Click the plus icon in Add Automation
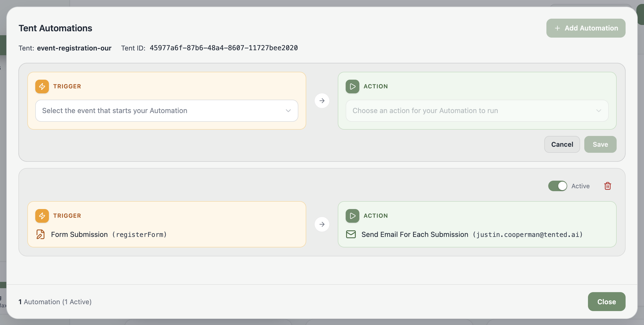The image size is (644, 325). (x=557, y=28)
